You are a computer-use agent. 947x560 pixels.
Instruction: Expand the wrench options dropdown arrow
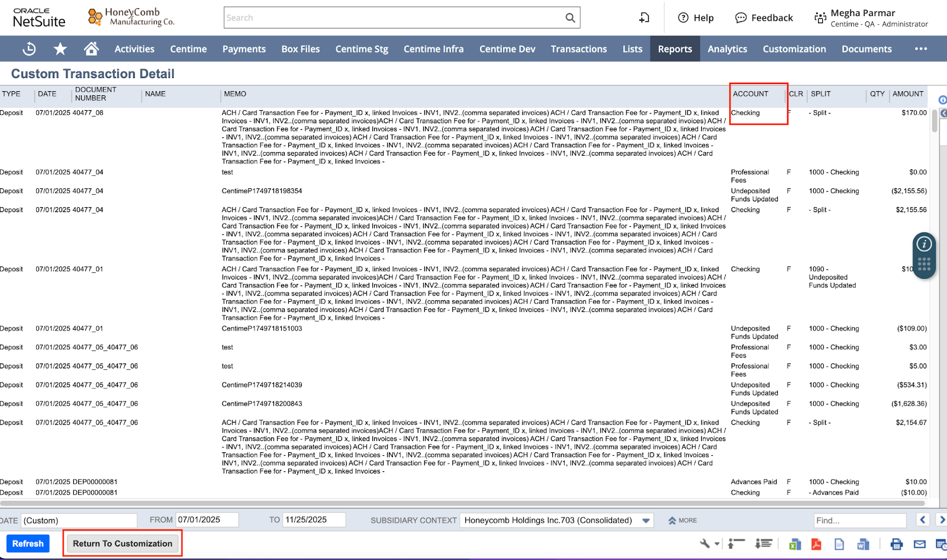pos(717,543)
